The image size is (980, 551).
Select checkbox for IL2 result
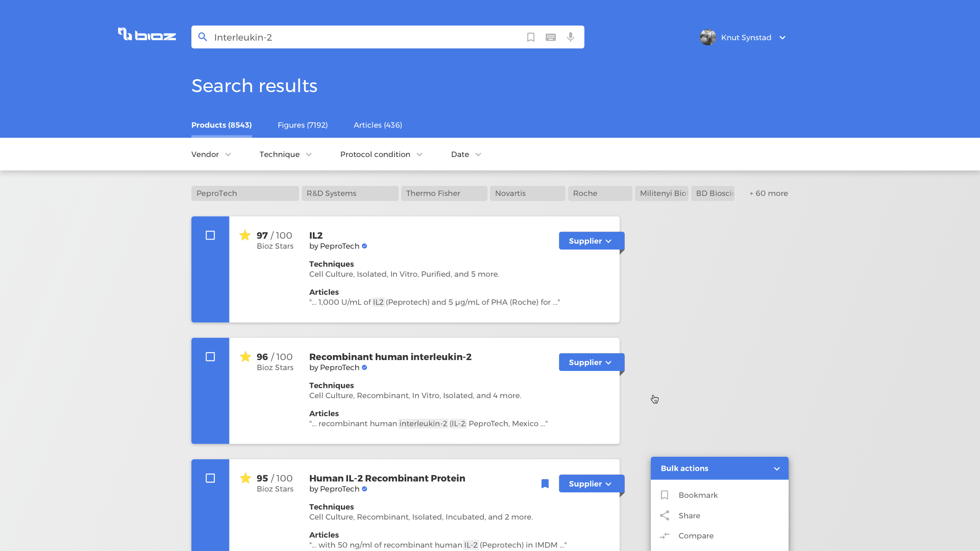[210, 235]
